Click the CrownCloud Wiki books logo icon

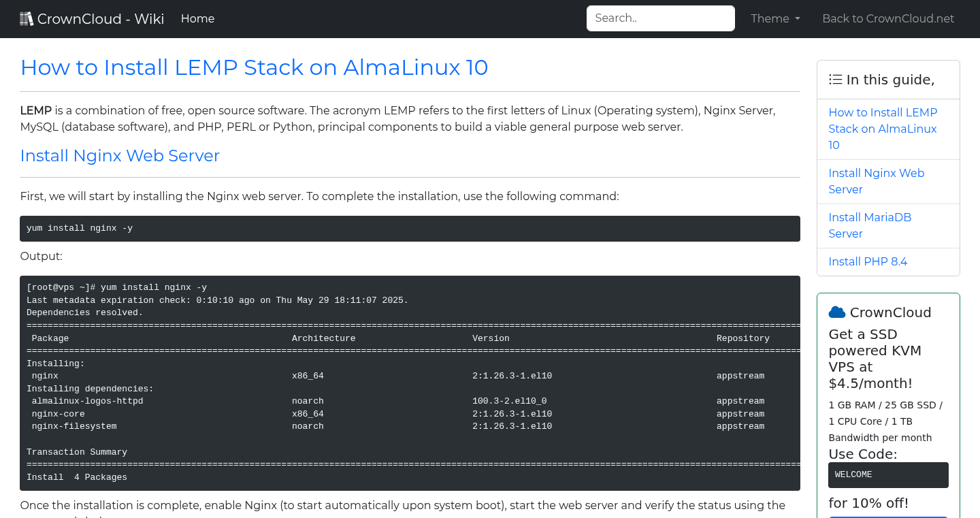27,18
